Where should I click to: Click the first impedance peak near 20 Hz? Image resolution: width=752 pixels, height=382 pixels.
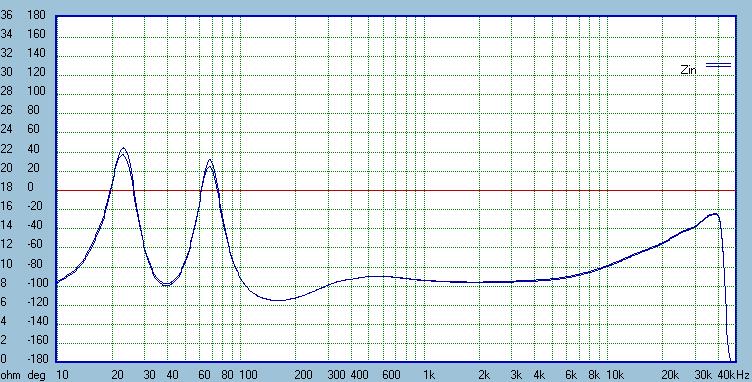[123, 150]
